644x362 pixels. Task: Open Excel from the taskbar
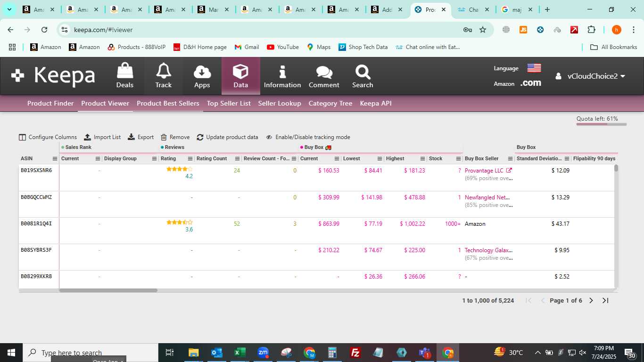click(240, 353)
